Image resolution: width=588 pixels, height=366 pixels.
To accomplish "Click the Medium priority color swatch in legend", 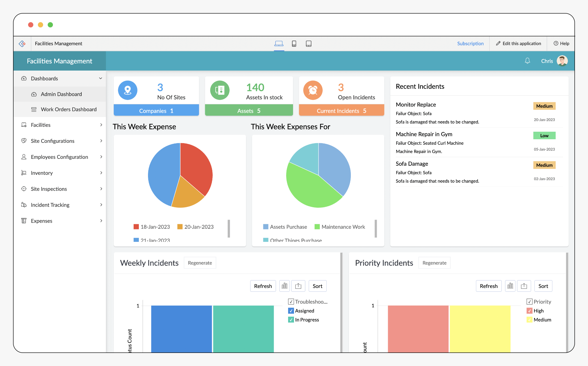I will click(530, 320).
